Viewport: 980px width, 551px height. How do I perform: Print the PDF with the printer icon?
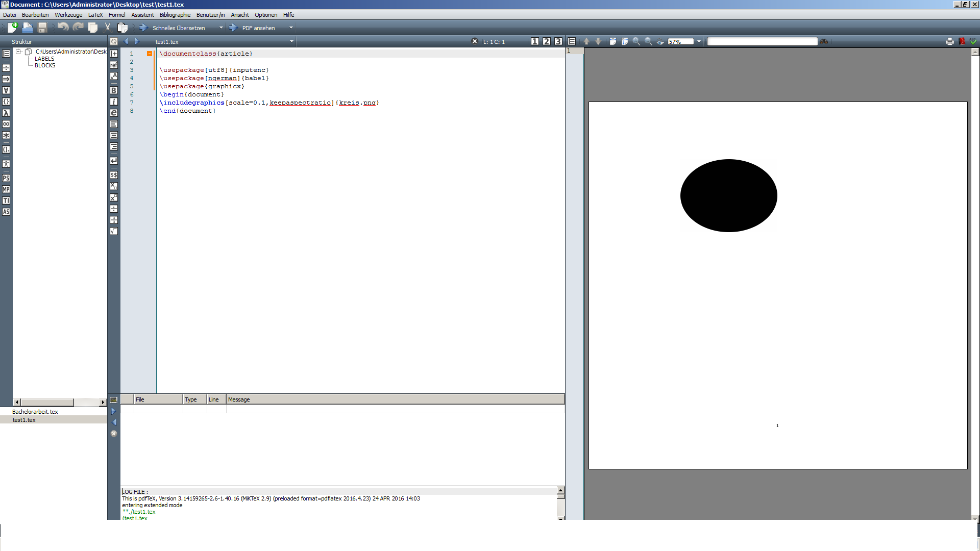[949, 41]
